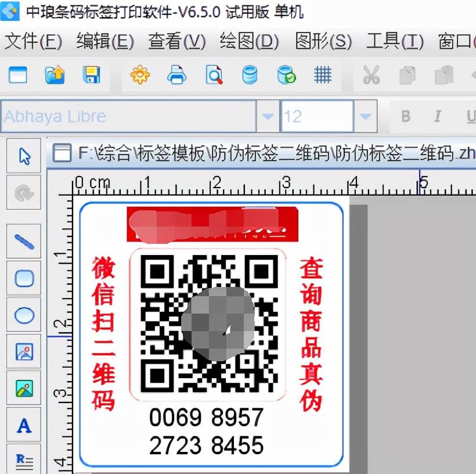
Task: Select the number text 2723 8455
Action: pyautogui.click(x=206, y=446)
